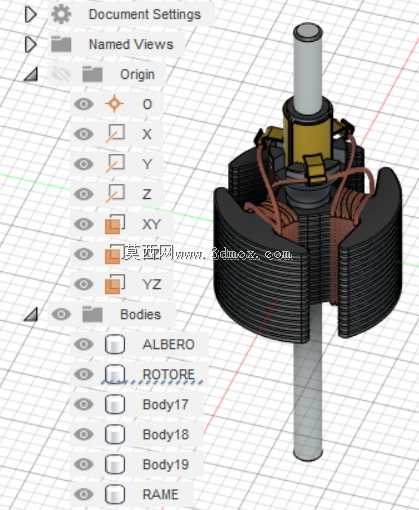Image resolution: width=419 pixels, height=510 pixels.
Task: Click the Named Views folder icon
Action: (x=61, y=44)
